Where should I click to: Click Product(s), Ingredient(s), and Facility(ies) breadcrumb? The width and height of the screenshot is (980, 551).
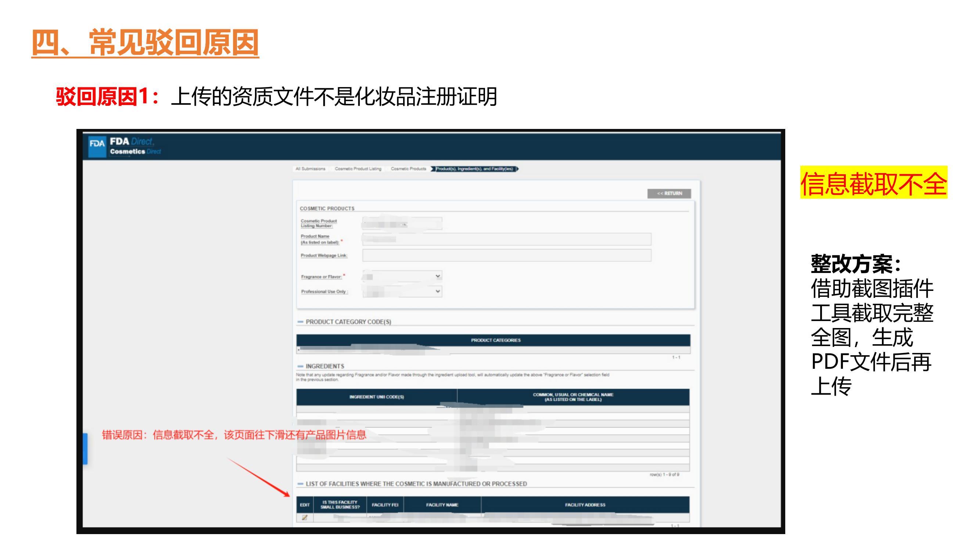pyautogui.click(x=474, y=169)
